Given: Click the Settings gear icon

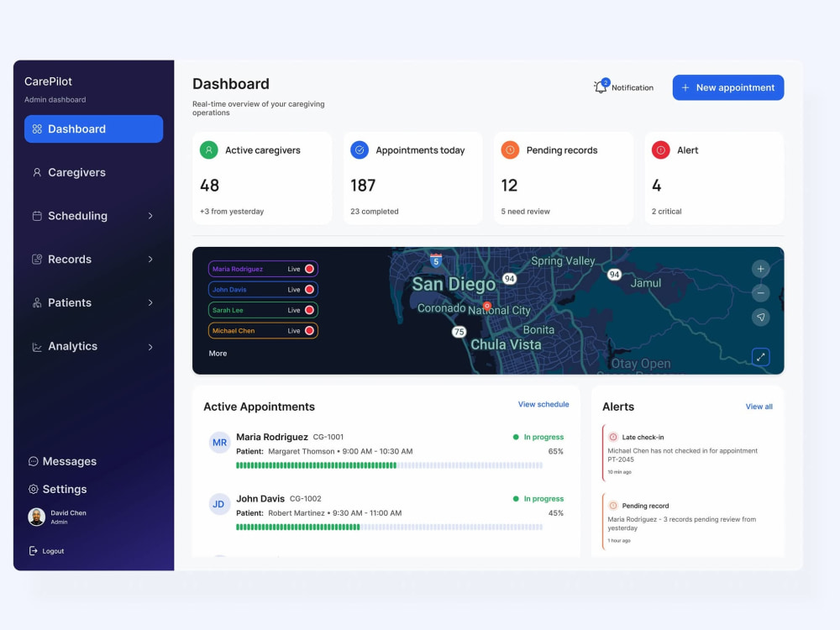Looking at the screenshot, I should pos(34,489).
